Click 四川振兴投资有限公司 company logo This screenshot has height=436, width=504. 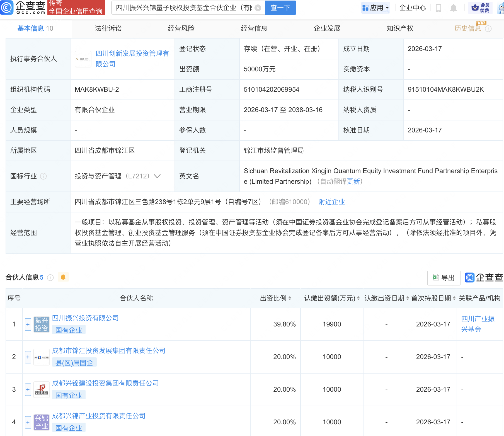[41, 324]
